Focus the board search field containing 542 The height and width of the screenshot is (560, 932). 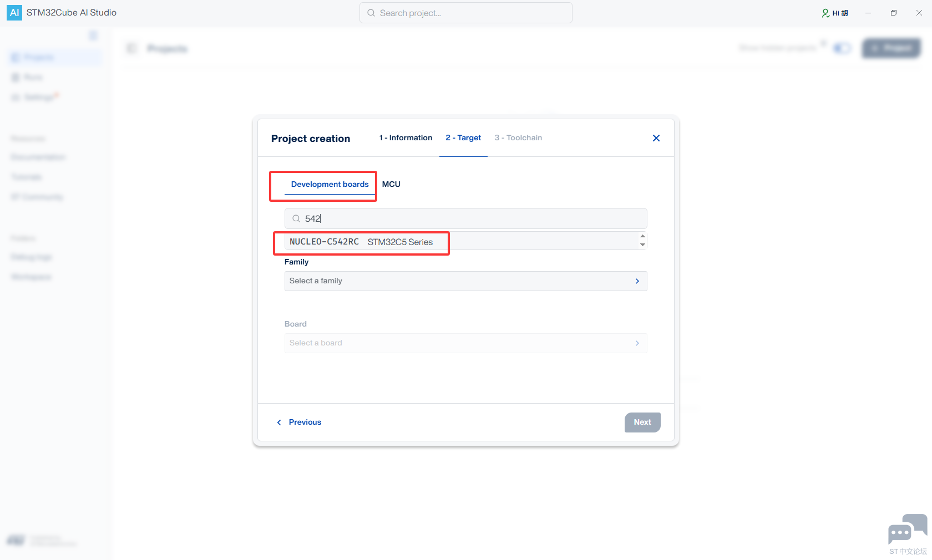pyautogui.click(x=466, y=218)
